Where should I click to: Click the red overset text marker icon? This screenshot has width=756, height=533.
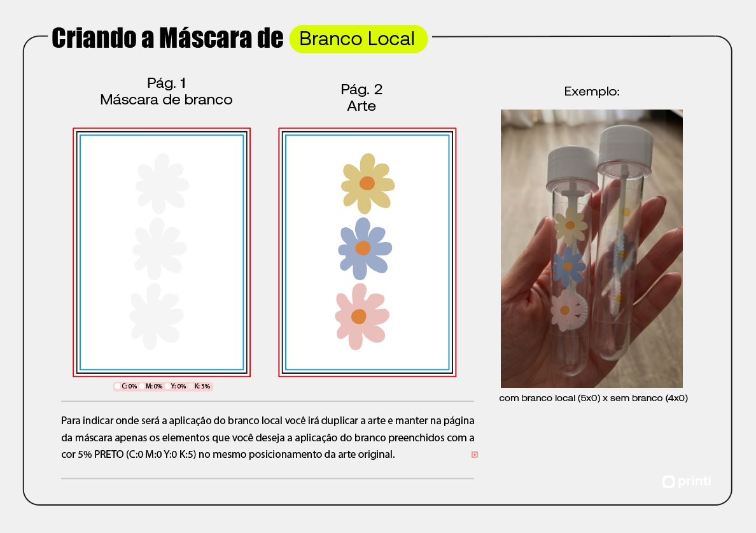(x=475, y=455)
